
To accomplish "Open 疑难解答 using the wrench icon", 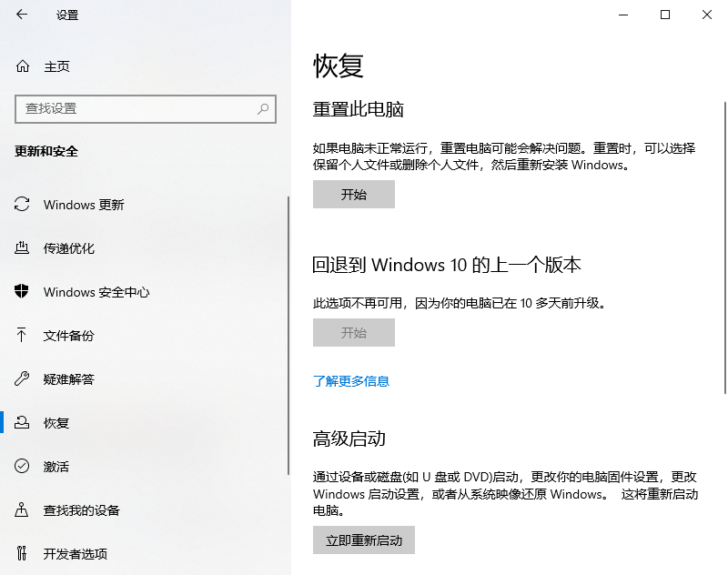I will tap(24, 379).
